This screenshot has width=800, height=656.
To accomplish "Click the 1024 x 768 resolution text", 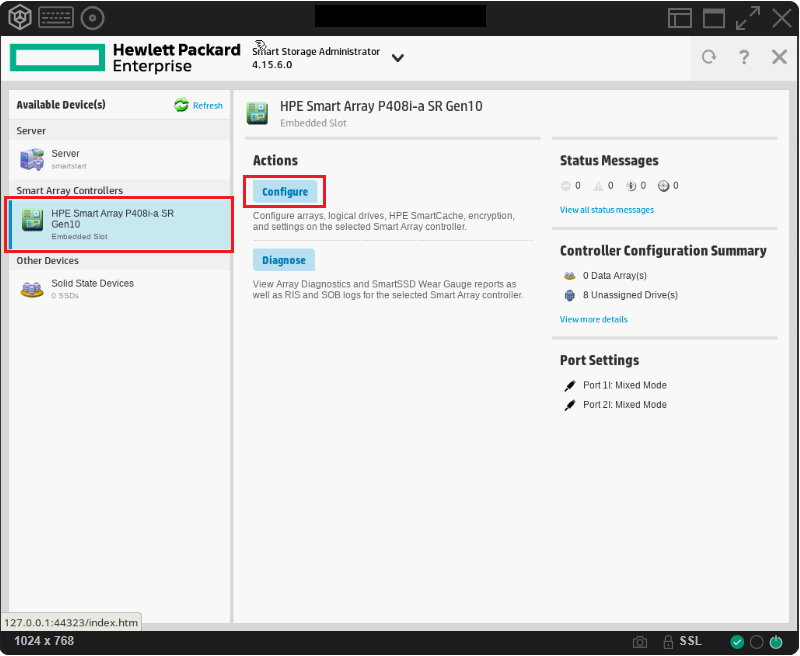I will 44,641.
